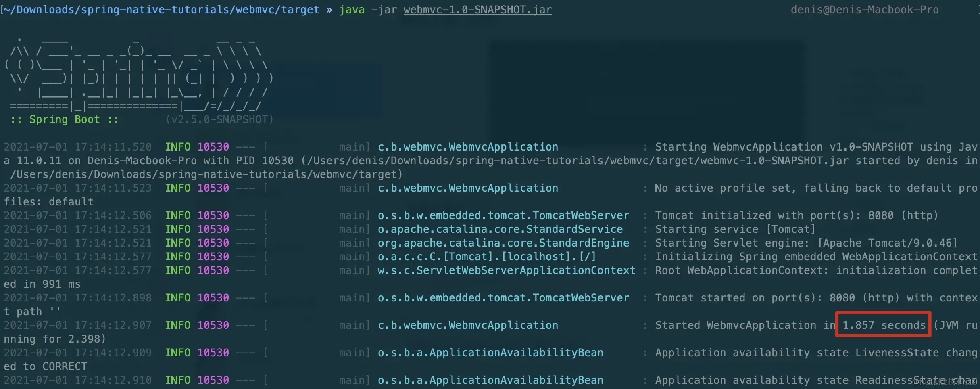Click the "Starting WebmvcApplication v1.0-SNAPSHOT" message
This screenshot has height=389, width=980.
point(784,147)
